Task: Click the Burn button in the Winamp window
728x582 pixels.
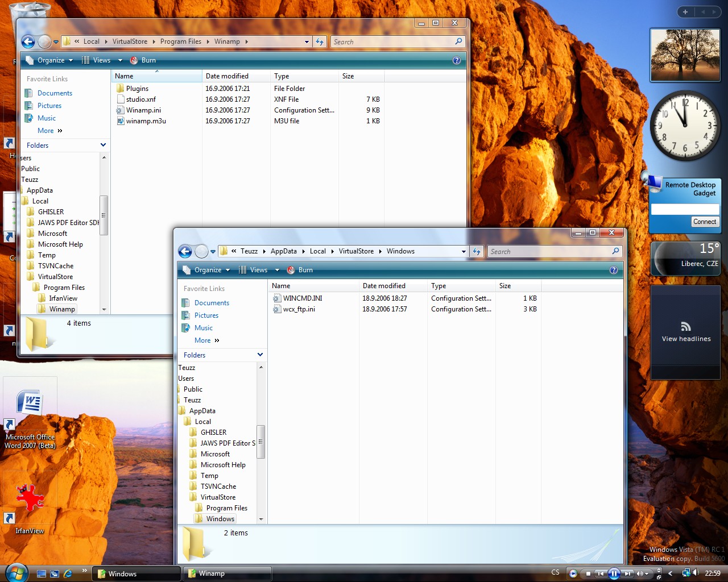Action: [x=143, y=60]
